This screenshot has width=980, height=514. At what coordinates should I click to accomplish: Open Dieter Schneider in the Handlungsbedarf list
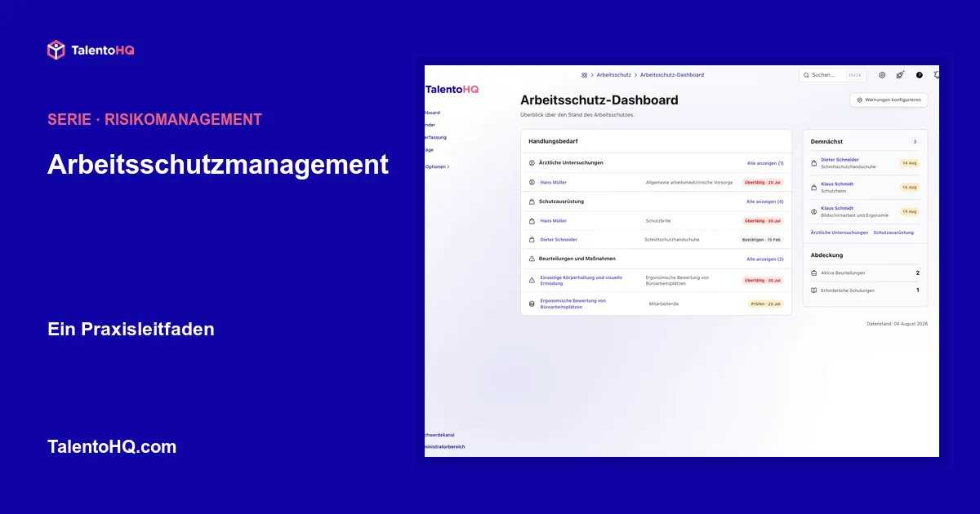pos(559,240)
